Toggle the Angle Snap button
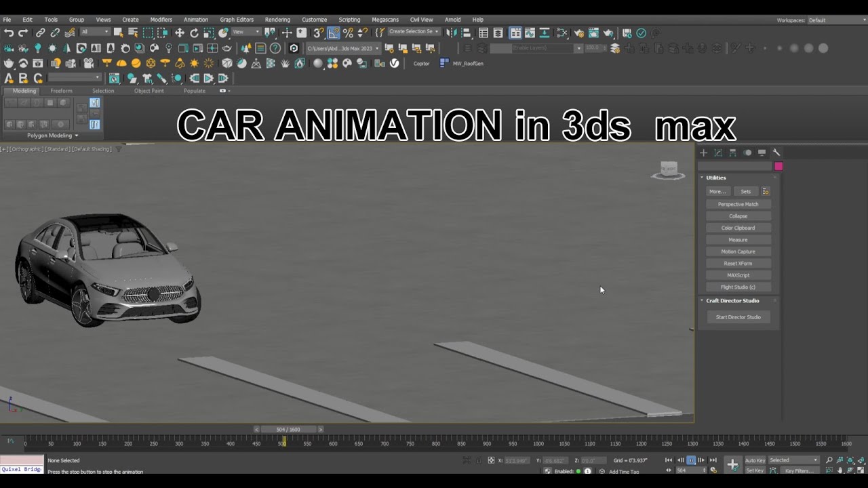Image resolution: width=868 pixels, height=488 pixels. click(x=334, y=33)
